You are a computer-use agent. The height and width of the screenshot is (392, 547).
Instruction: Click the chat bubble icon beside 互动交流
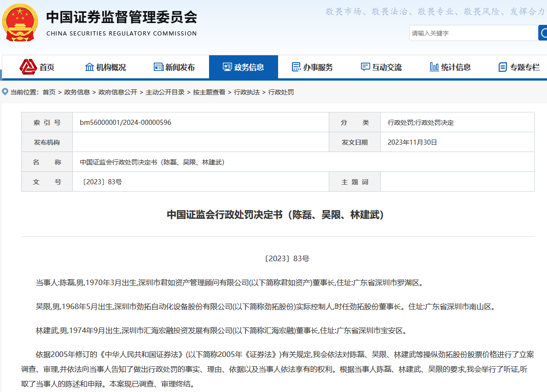pyautogui.click(x=365, y=67)
